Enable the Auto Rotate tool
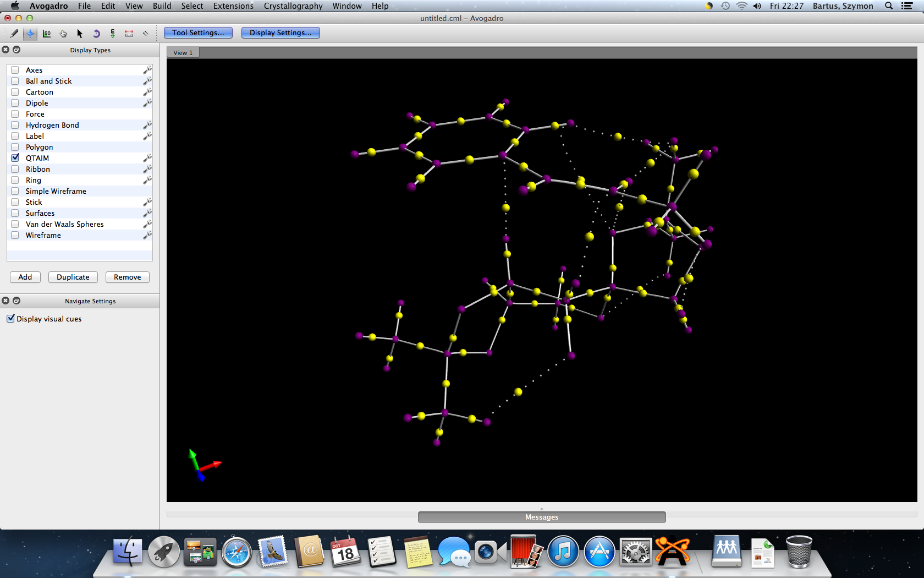The image size is (924, 578). (96, 34)
